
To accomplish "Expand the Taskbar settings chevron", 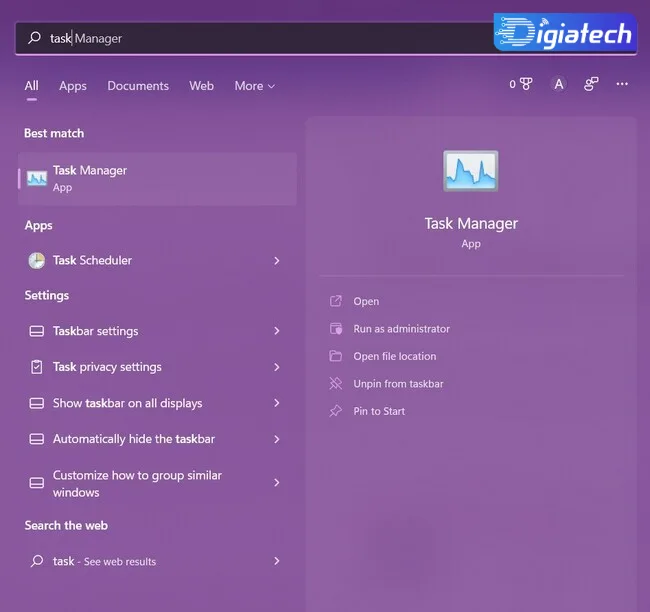I will pos(276,331).
